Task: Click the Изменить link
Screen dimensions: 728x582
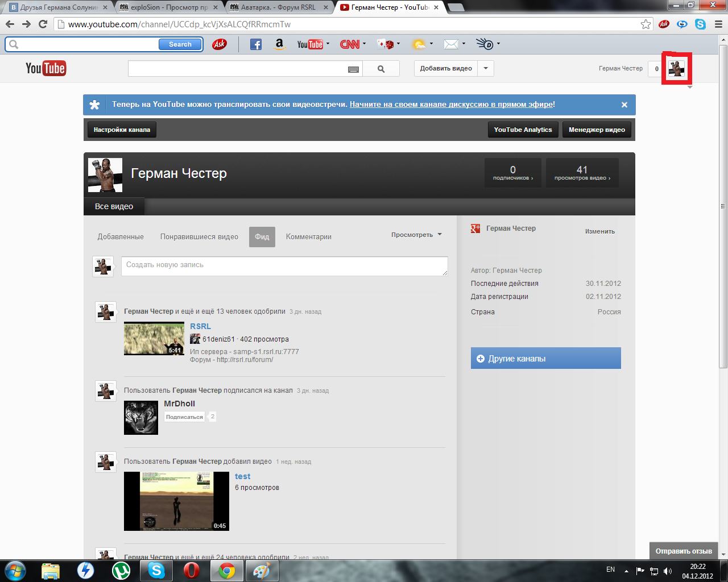Action: tap(600, 231)
